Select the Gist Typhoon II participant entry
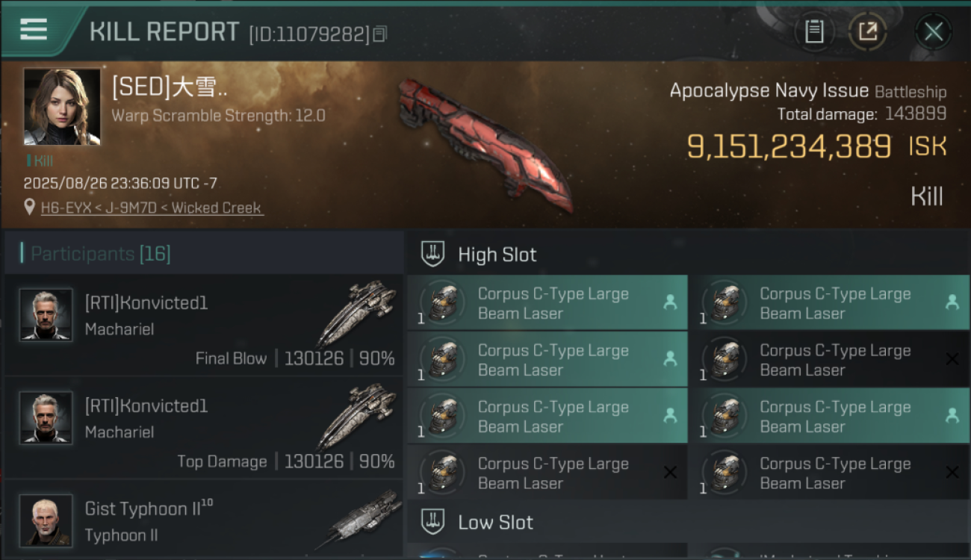Image resolution: width=971 pixels, height=560 pixels. click(203, 520)
